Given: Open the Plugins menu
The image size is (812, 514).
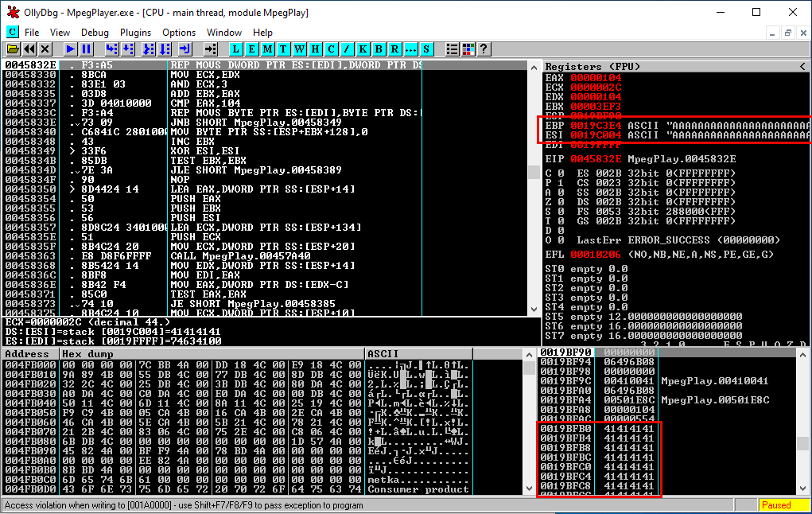Looking at the screenshot, I should (x=136, y=32).
